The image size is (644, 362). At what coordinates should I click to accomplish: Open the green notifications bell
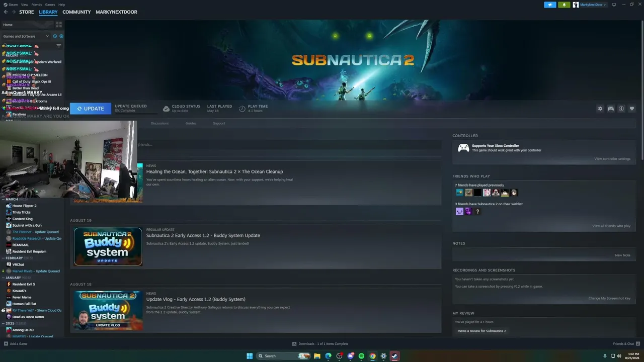[x=564, y=5]
